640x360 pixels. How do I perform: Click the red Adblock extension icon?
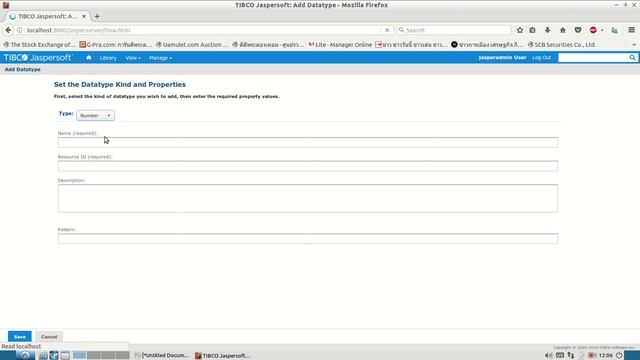pyautogui.click(x=593, y=30)
